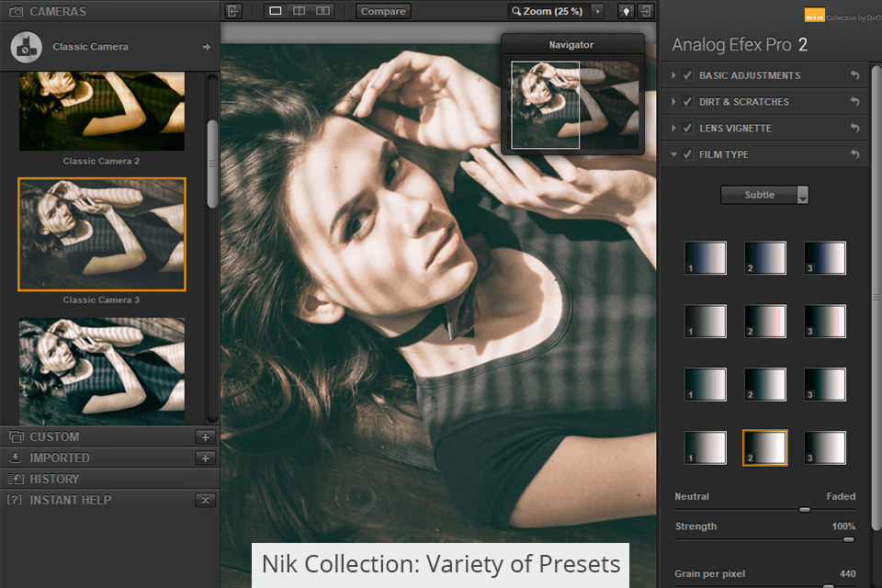Select pink-tinted swatch 2 in second row
Screen dimensions: 882x588
[765, 322]
